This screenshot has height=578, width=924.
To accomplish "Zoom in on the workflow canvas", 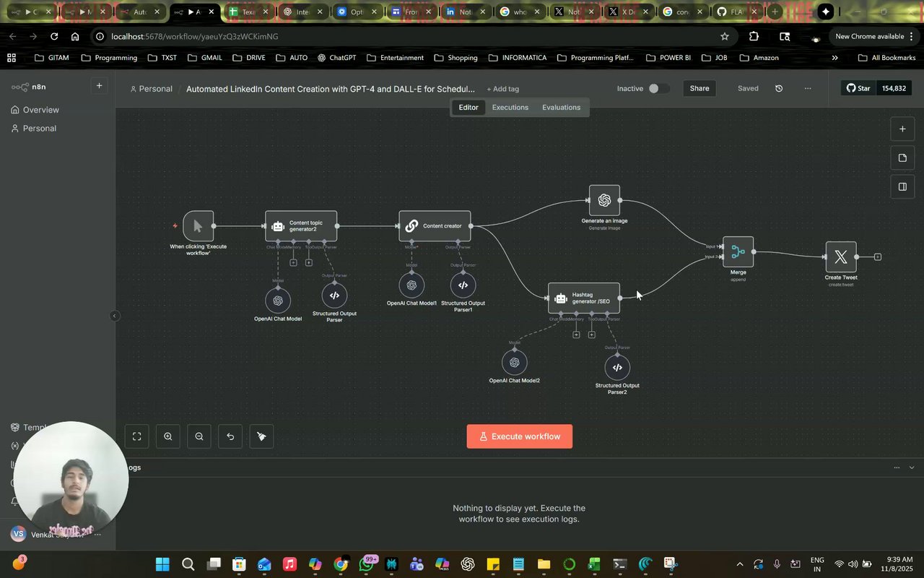I will point(168,436).
